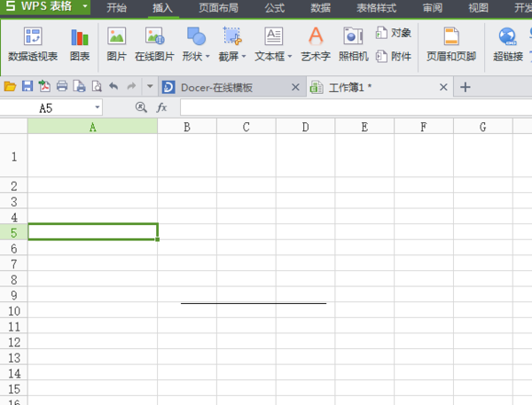The width and height of the screenshot is (532, 405).
Task: Insert a text box (文本框)
Action: (273, 44)
